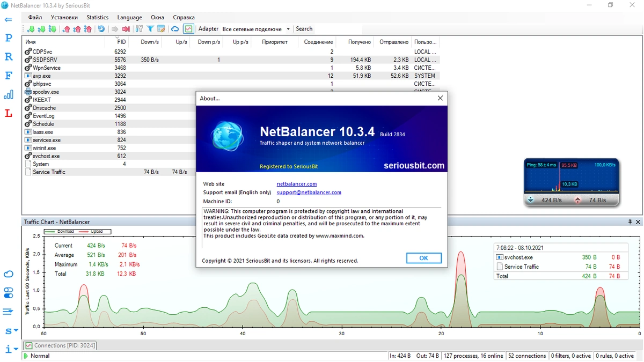Set high upload priority via third red arrow
Image resolution: width=644 pixels, height=362 pixels.
click(x=88, y=29)
